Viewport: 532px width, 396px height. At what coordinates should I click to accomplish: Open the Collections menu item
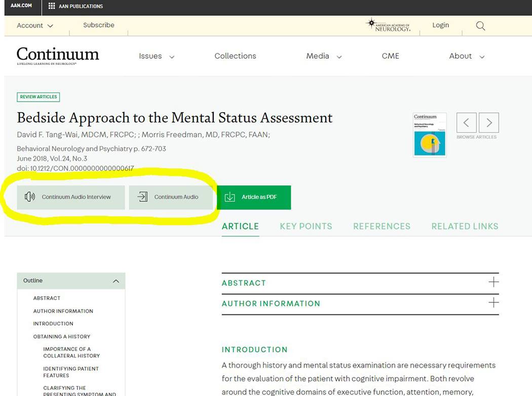pyautogui.click(x=235, y=56)
